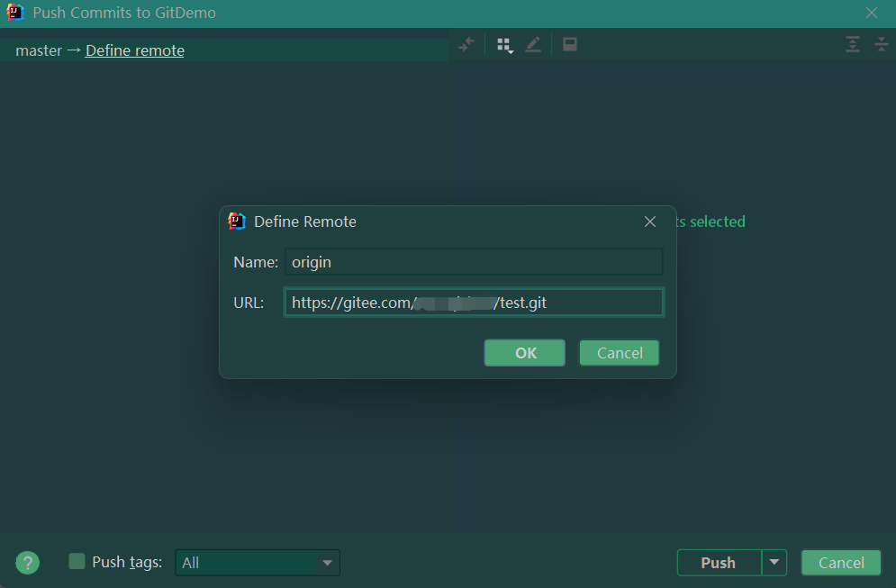Open help with the question mark icon
This screenshot has height=588, width=896.
tap(27, 562)
